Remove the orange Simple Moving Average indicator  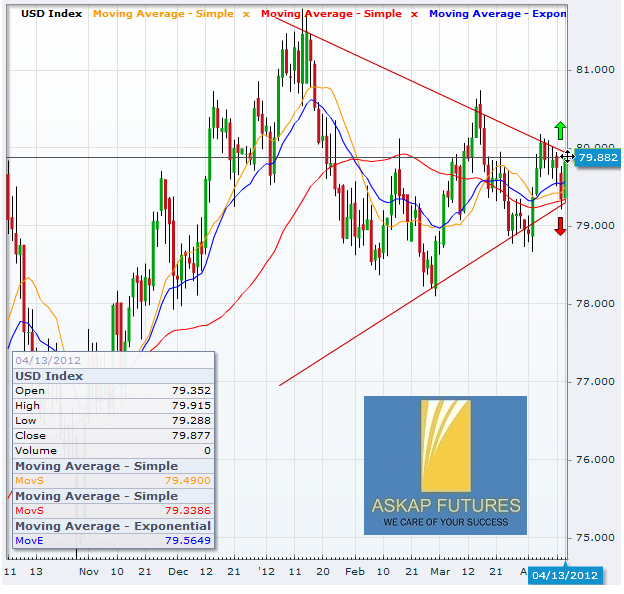[246, 15]
